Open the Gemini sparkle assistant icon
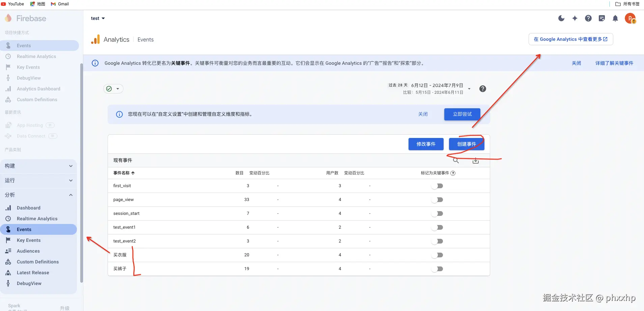 coord(575,18)
